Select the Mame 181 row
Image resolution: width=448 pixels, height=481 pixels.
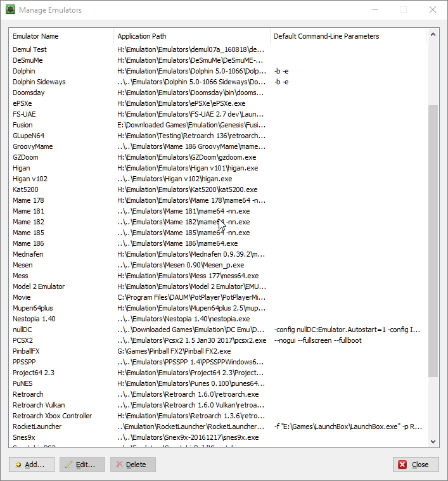(218, 211)
